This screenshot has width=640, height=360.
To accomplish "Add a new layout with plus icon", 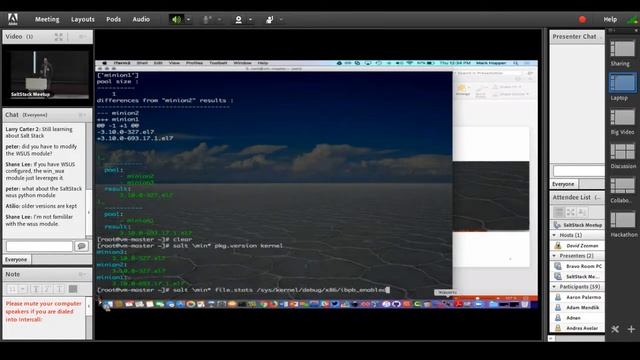I will pyautogui.click(x=631, y=329).
